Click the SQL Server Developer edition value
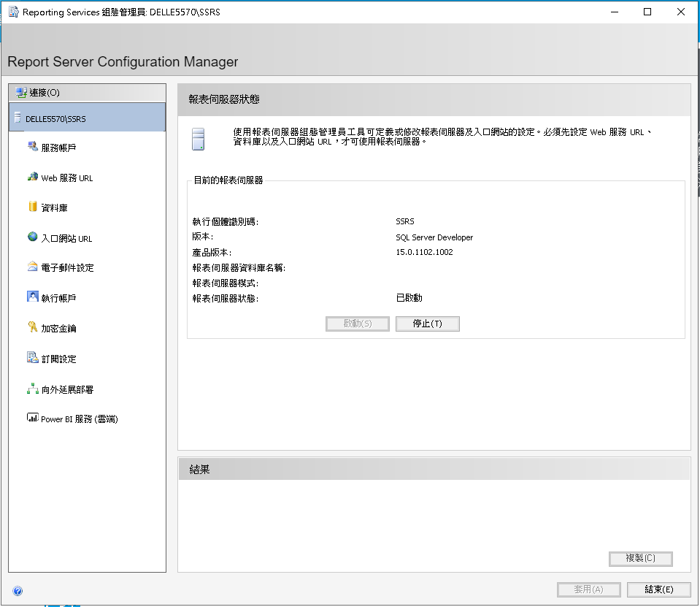The width and height of the screenshot is (700, 607). 434,237
